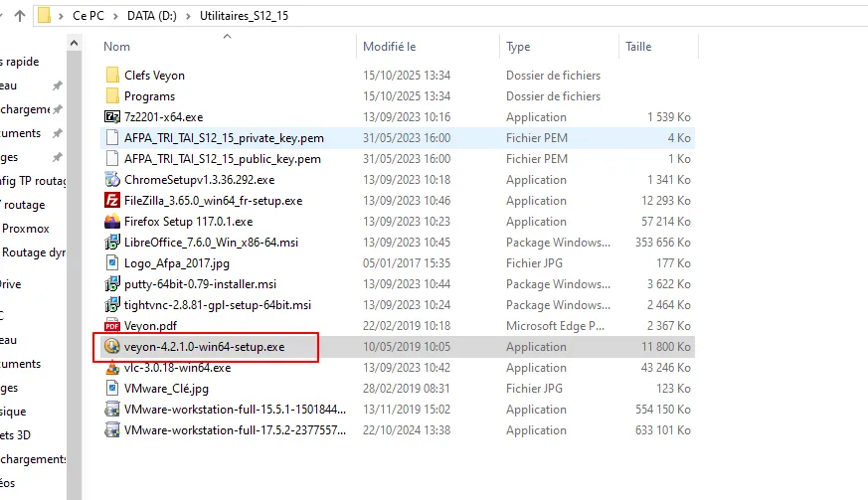868x500 pixels.
Task: Click file name 'veyon-4.2.1.0-win64-setup.exe'
Action: click(204, 347)
